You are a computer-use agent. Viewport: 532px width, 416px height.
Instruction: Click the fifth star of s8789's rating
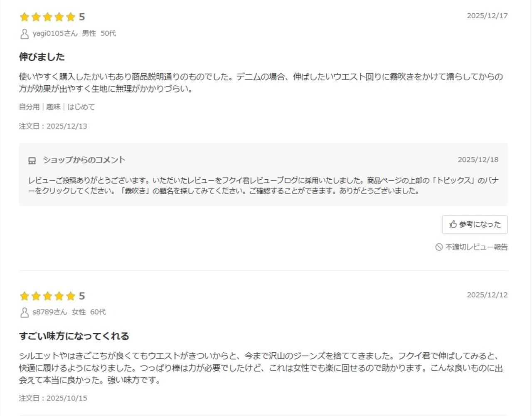tap(71, 296)
